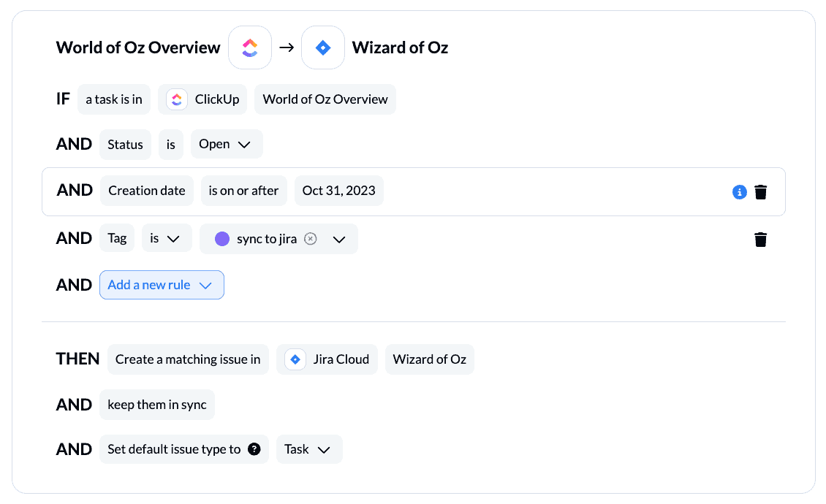
Task: Click 'a task is in' chip
Action: pos(114,99)
